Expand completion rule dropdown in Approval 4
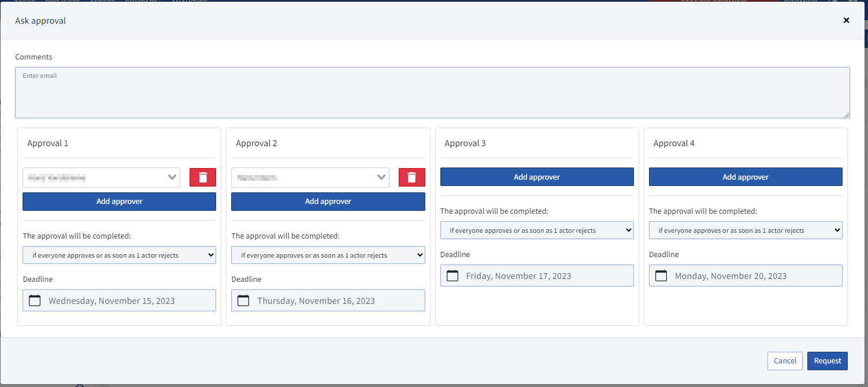 coord(745,230)
